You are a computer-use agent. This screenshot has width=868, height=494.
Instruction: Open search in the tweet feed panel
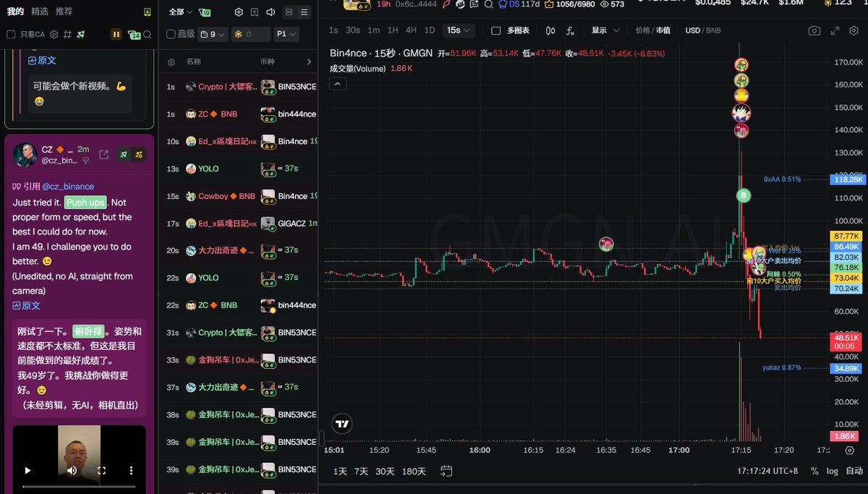[148, 35]
